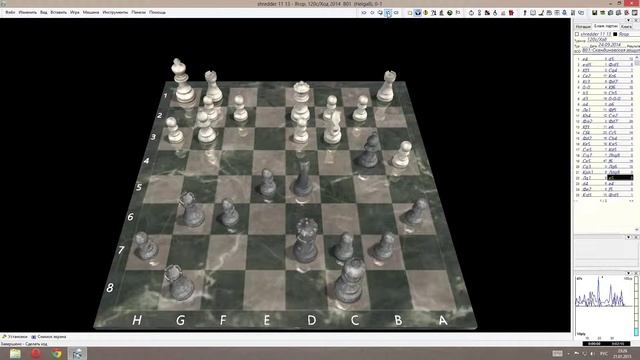This screenshot has height=360, width=640.
Task: Switch to the Бланк партии tab
Action: pyautogui.click(x=605, y=26)
